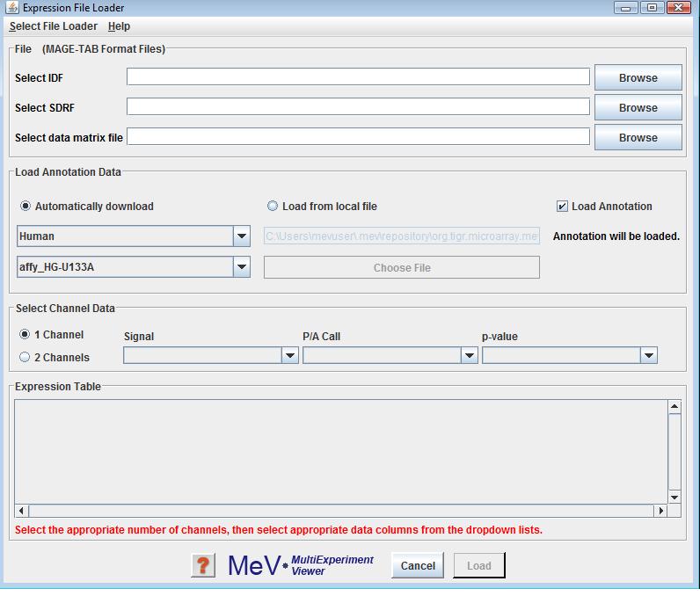The height and width of the screenshot is (596, 700).
Task: Expand the P/A Call dropdown
Action: (x=470, y=356)
